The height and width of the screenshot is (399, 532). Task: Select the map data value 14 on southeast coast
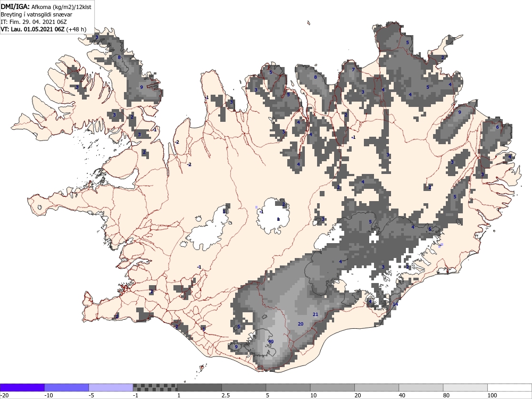pos(395,304)
